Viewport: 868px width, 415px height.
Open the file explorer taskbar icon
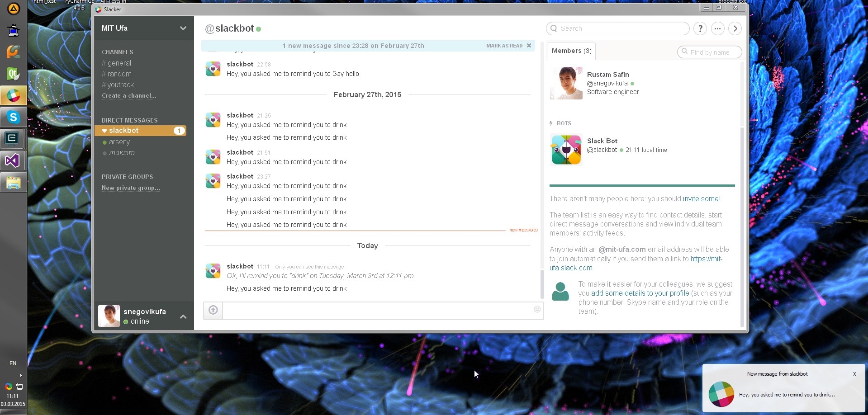coord(13,182)
